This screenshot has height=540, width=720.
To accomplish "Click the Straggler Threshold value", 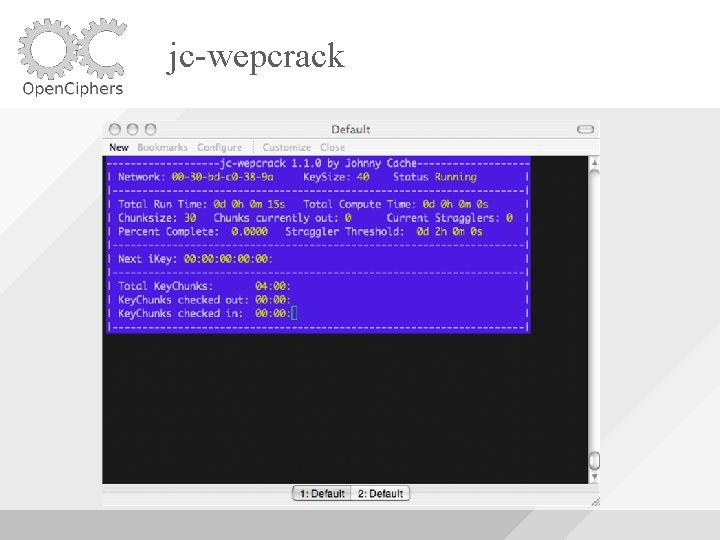I will 449,231.
